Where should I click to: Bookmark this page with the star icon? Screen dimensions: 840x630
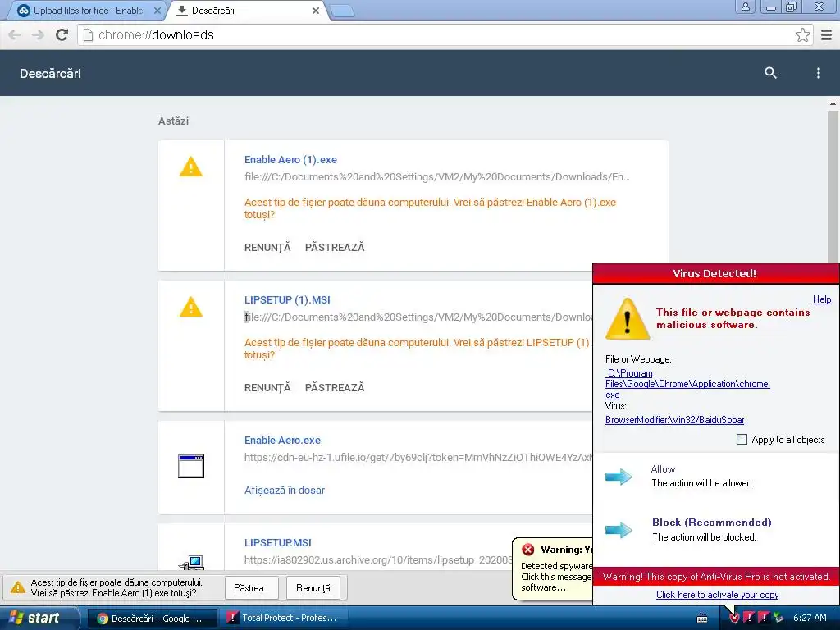802,34
